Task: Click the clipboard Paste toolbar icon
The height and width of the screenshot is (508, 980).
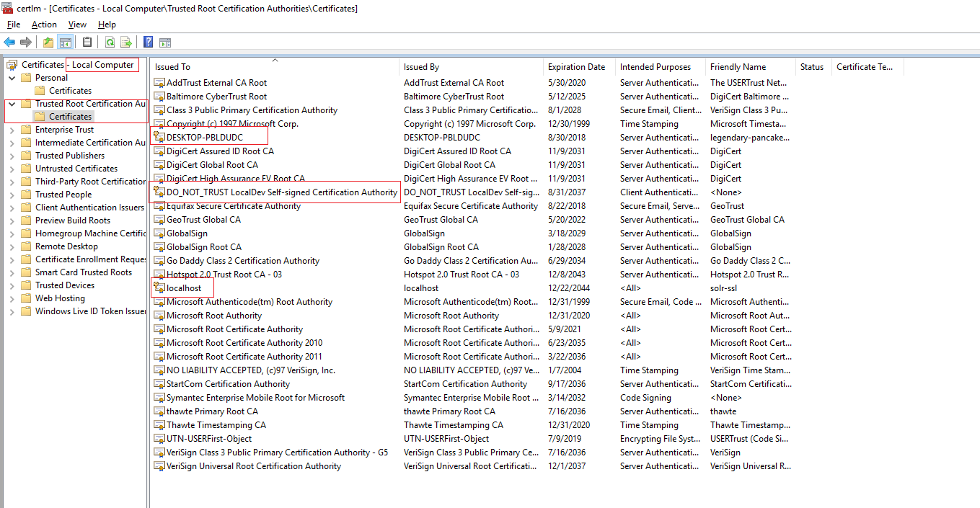Action: [87, 42]
